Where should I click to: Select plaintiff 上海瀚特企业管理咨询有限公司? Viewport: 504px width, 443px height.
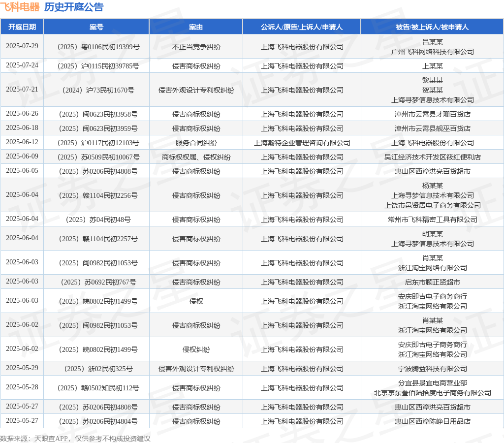(302, 143)
